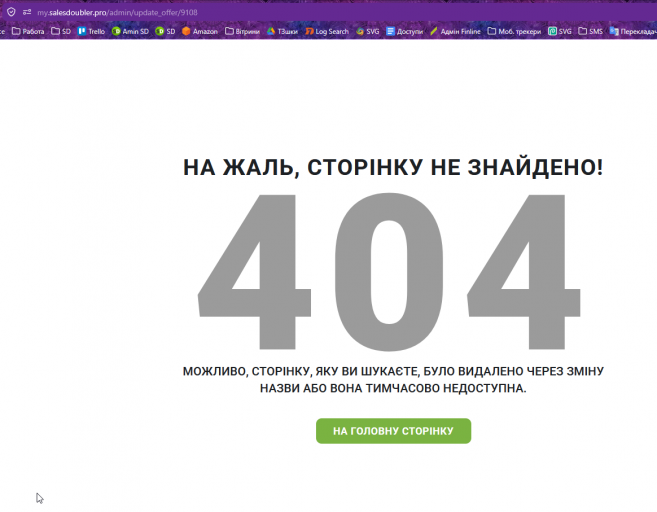
Task: Open the Перекладач translator bookmark
Action: [x=633, y=31]
